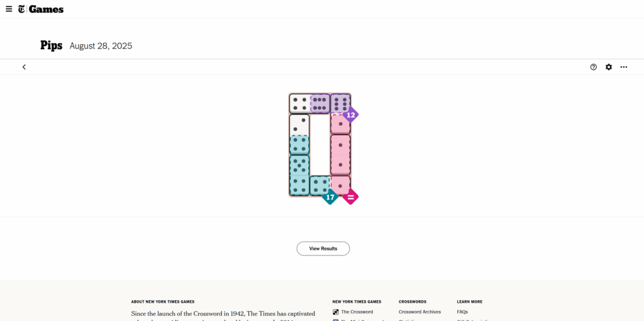Click the teal four-pip tile beside the 17 badge

click(x=319, y=185)
